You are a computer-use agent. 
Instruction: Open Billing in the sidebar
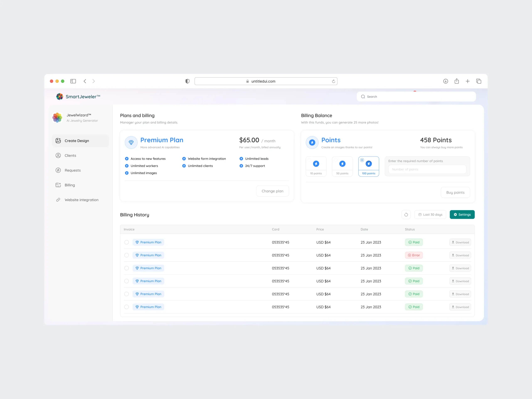tap(70, 185)
